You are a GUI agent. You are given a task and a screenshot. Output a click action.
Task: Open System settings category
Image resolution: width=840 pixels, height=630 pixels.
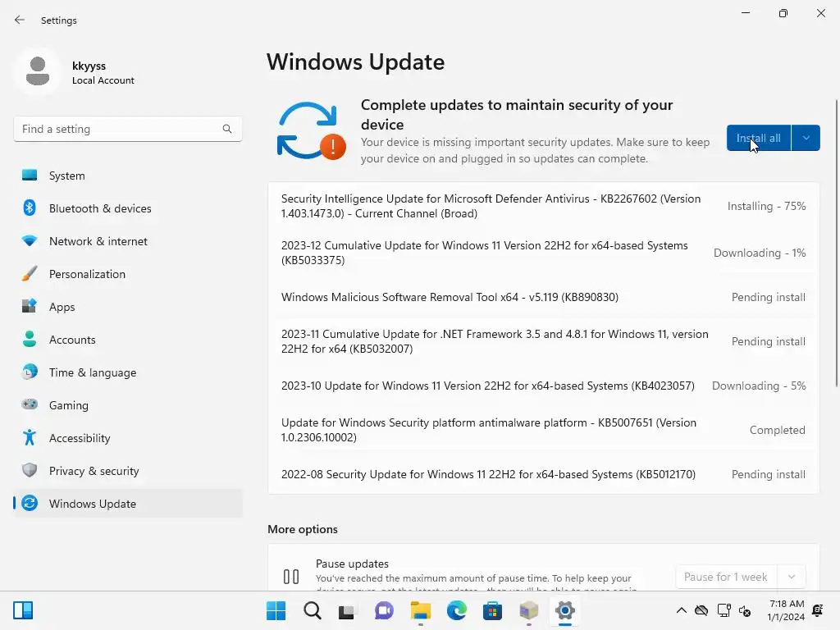coord(128,176)
